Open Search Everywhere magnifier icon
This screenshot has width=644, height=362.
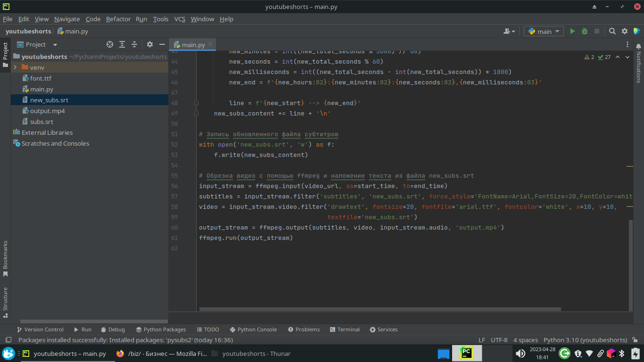click(x=612, y=31)
